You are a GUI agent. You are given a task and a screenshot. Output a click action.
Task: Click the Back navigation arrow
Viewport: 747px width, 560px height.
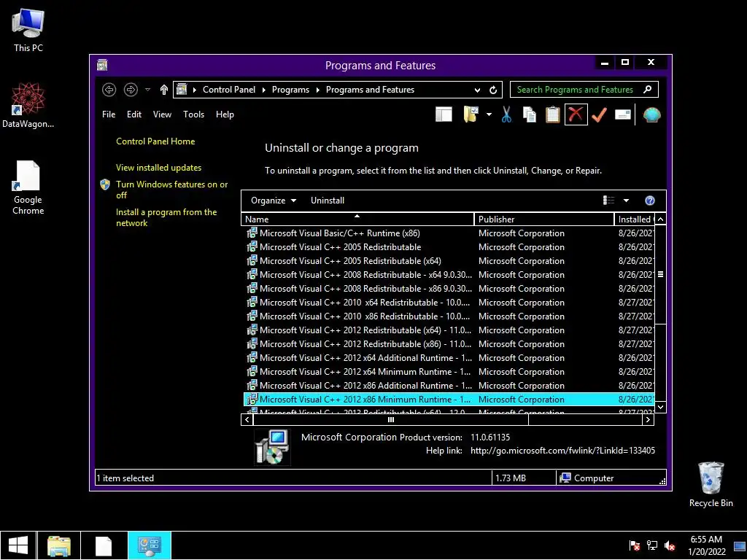coord(109,90)
